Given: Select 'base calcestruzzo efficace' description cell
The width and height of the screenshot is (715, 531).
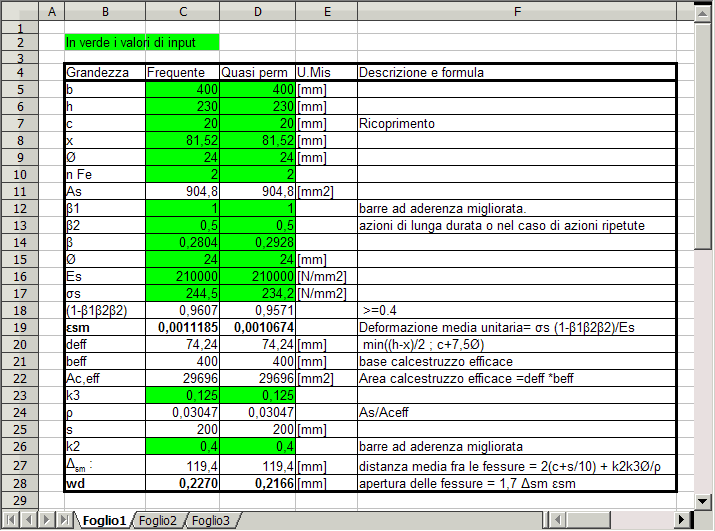Looking at the screenshot, I should (517, 361).
